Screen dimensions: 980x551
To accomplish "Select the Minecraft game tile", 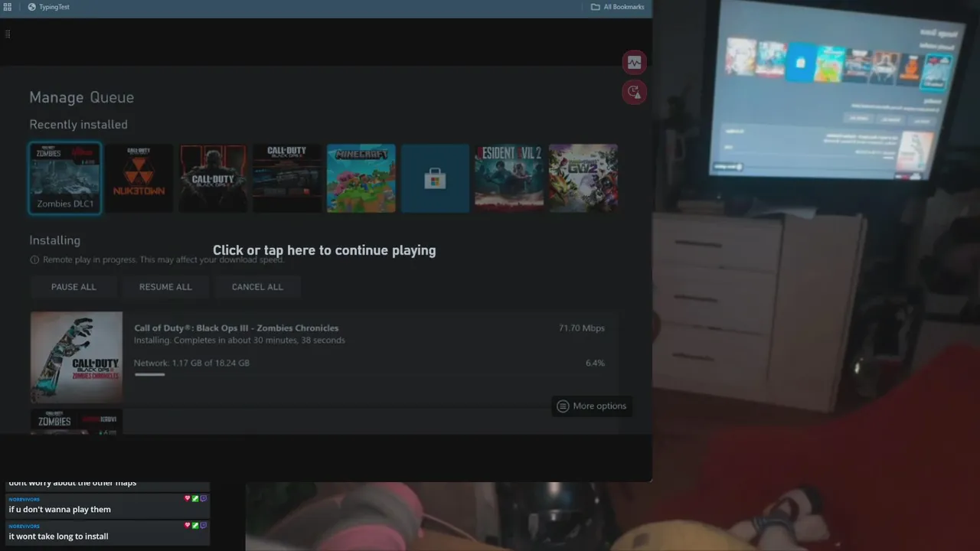I will (361, 178).
